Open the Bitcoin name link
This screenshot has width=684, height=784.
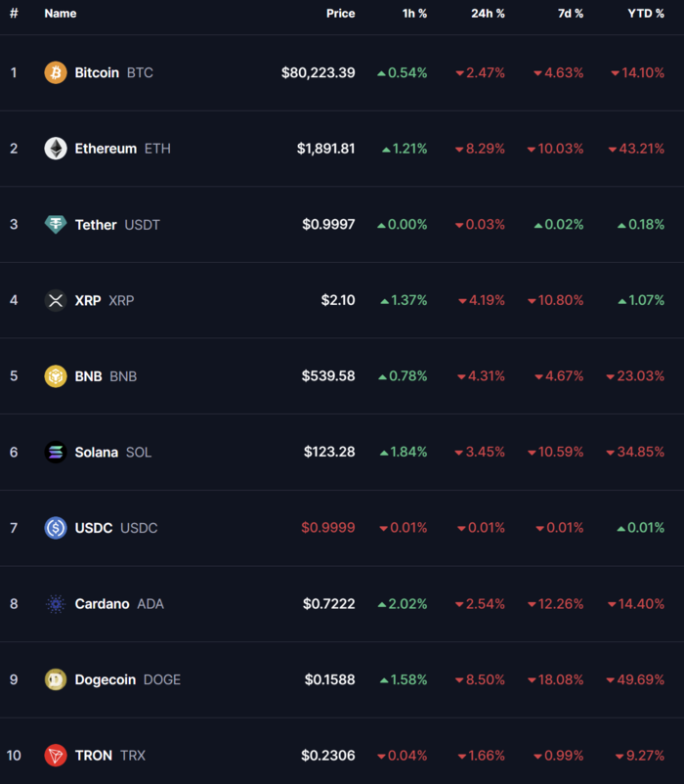tap(97, 73)
